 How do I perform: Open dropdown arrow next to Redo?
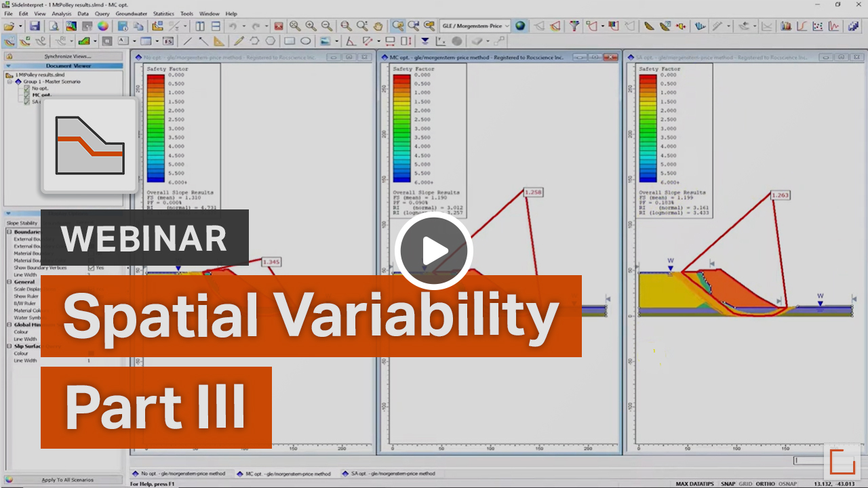point(267,26)
